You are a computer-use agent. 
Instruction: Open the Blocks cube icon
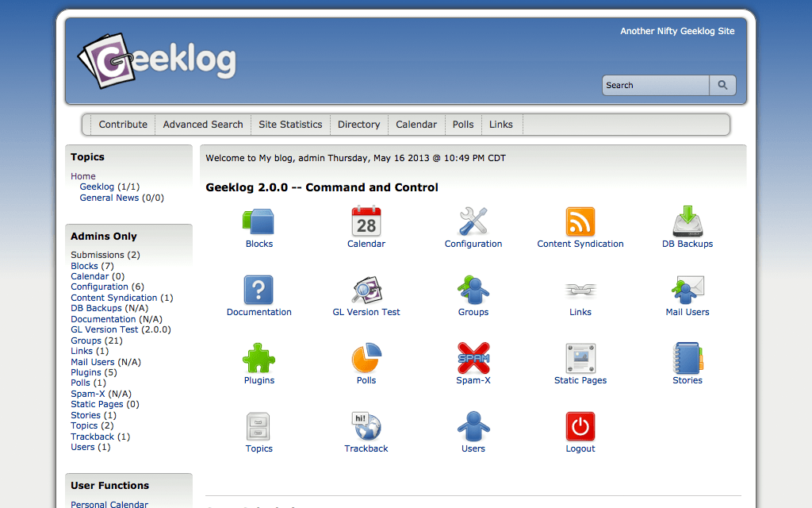tap(259, 221)
